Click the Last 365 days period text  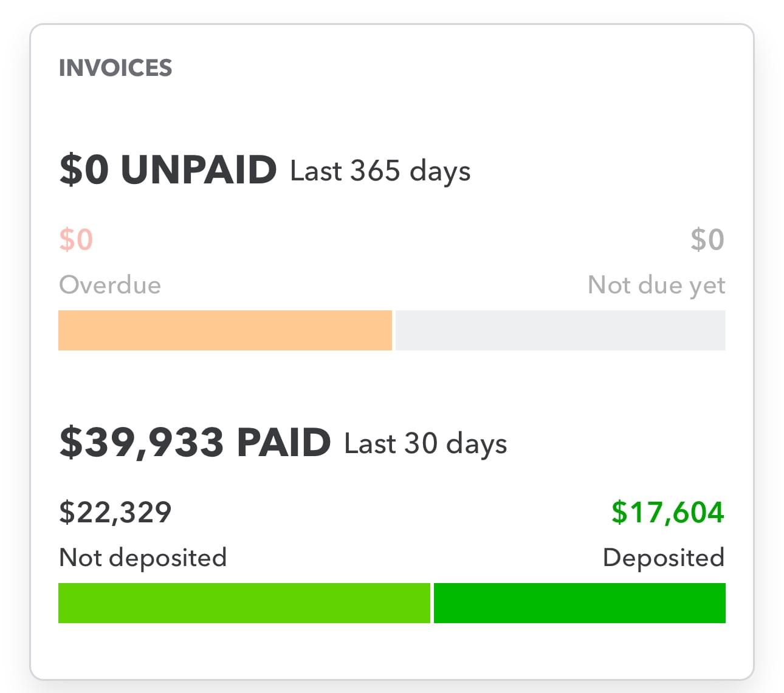click(x=380, y=171)
